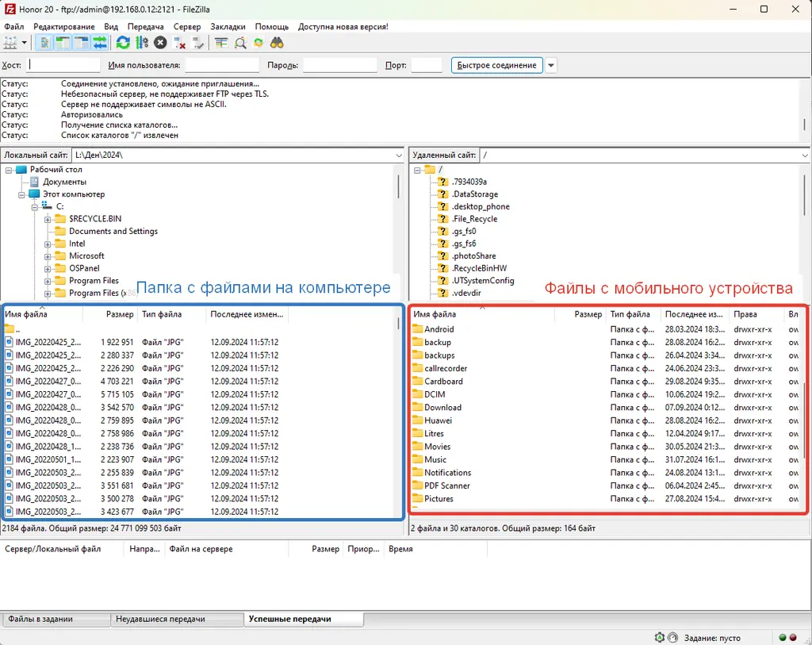
Task: Select Documents and Settings folder
Action: point(113,231)
